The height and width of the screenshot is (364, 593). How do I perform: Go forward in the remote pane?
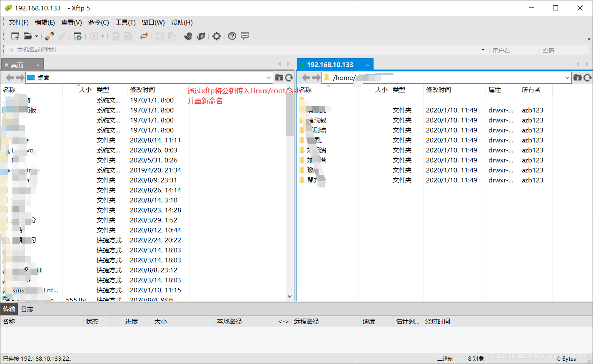click(316, 77)
